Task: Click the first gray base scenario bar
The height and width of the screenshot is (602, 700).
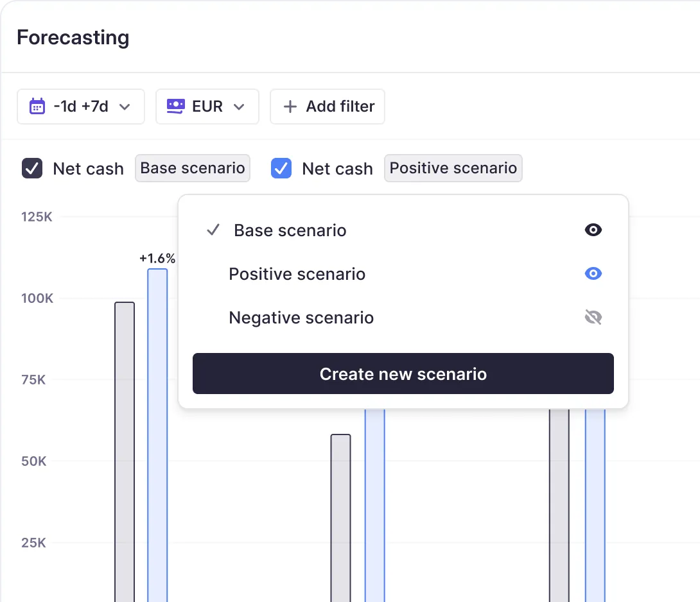Action: pos(125,449)
